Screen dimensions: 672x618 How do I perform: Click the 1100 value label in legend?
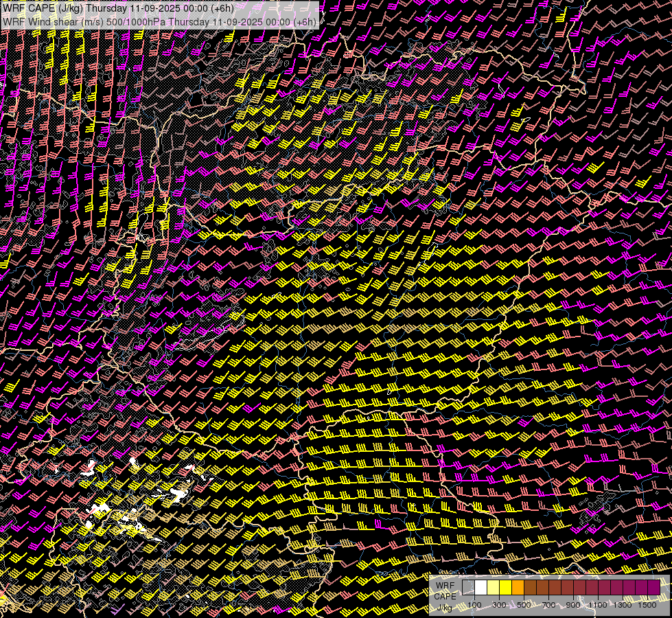pos(597,605)
